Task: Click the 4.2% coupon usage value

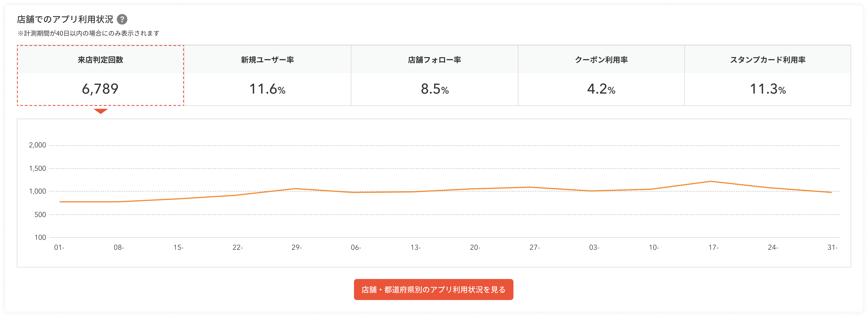Action: 601,89
